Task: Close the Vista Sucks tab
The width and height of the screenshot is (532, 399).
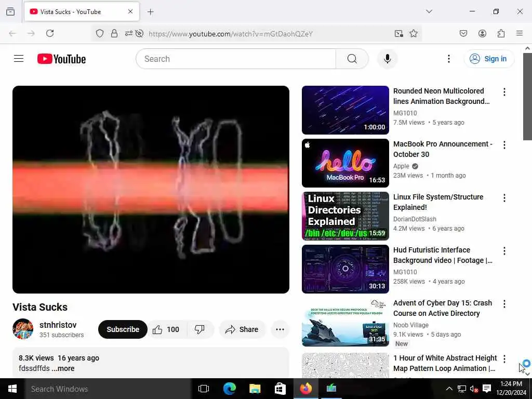Action: (x=130, y=11)
